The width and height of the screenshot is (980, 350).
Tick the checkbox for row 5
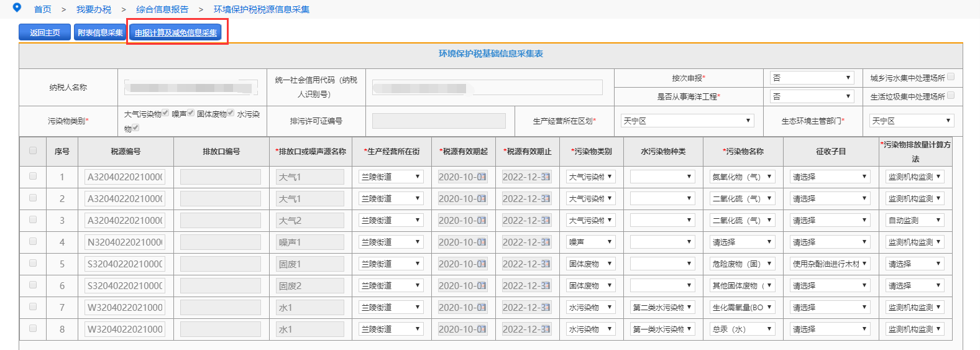pos(33,263)
